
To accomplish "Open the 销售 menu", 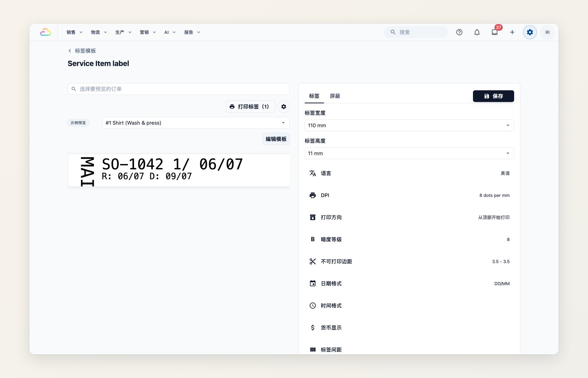I will coord(75,32).
